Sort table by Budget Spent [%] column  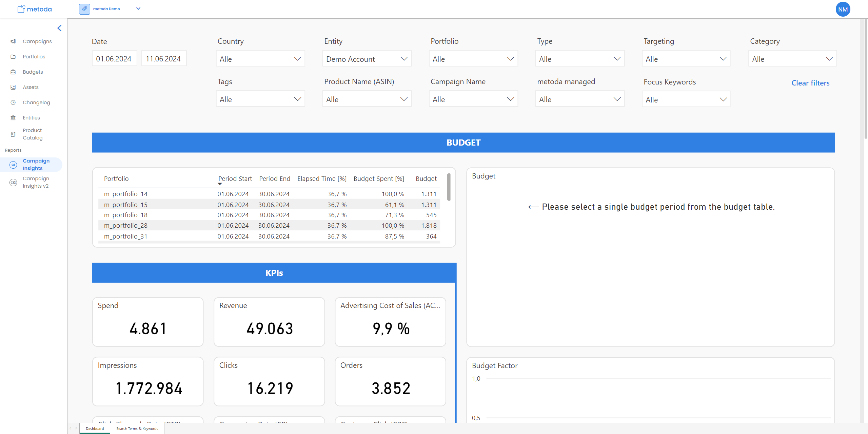(379, 179)
